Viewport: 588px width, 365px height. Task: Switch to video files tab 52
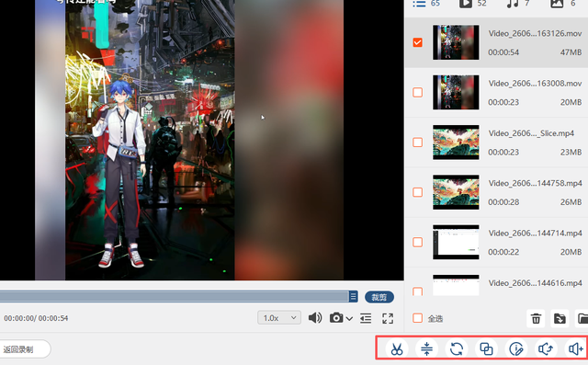pos(473,4)
